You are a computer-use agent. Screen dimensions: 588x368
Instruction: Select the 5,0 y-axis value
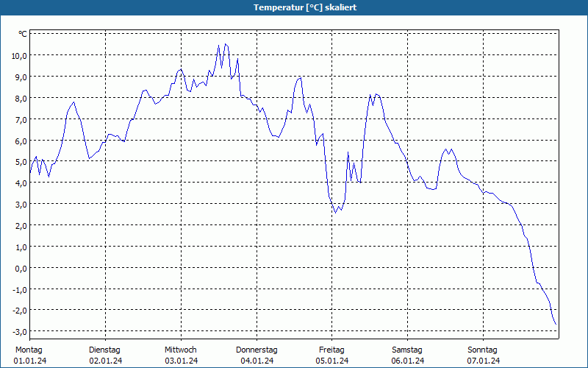[x=21, y=162]
